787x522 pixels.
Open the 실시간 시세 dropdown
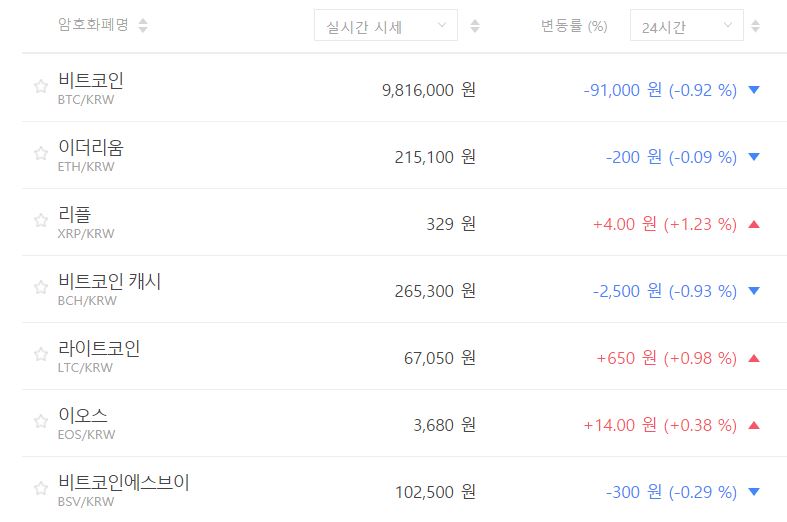(385, 25)
